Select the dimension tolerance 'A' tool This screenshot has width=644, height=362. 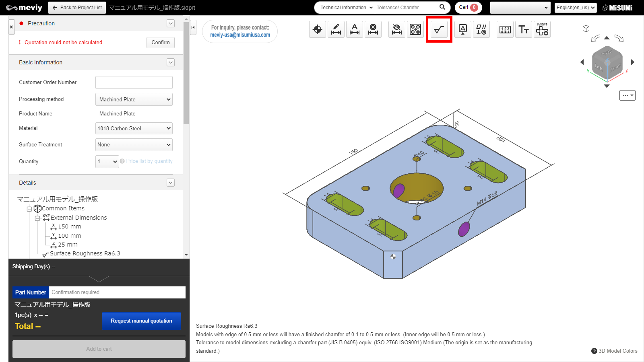tap(355, 29)
